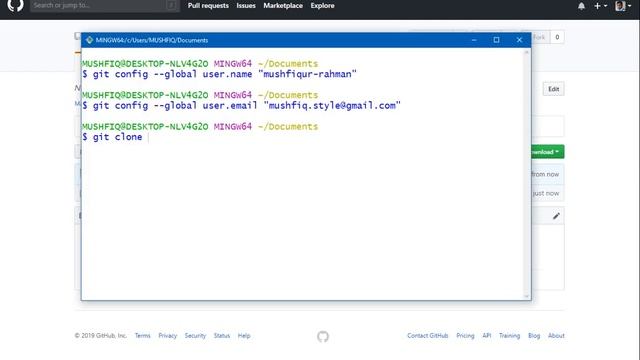Open the API footer link
640x360 pixels.
point(487,336)
